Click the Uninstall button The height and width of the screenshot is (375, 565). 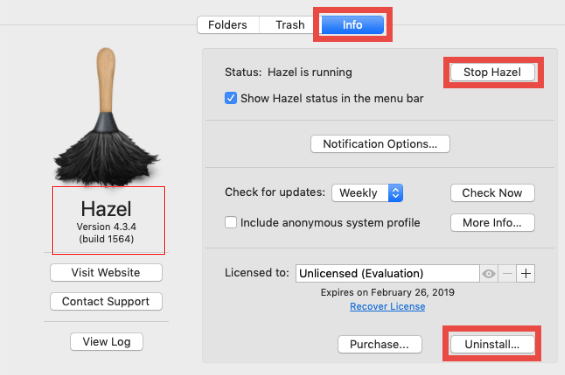(x=492, y=344)
